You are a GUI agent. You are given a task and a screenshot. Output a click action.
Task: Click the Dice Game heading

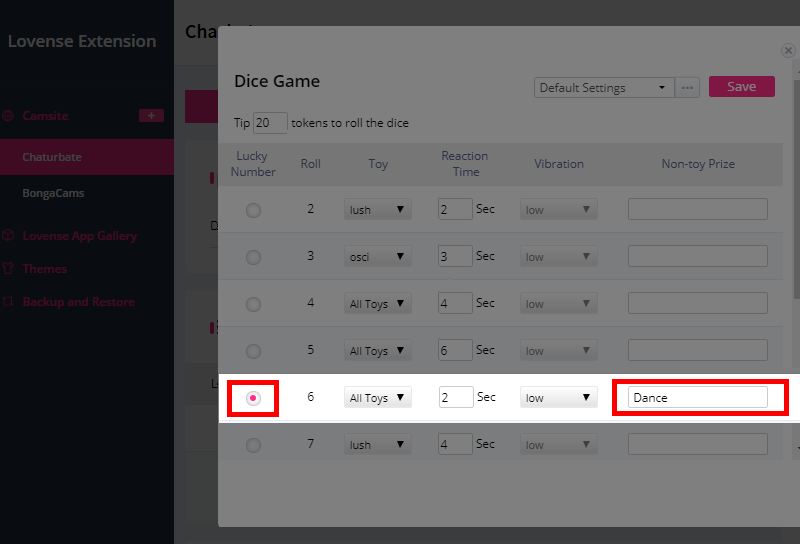[x=277, y=81]
